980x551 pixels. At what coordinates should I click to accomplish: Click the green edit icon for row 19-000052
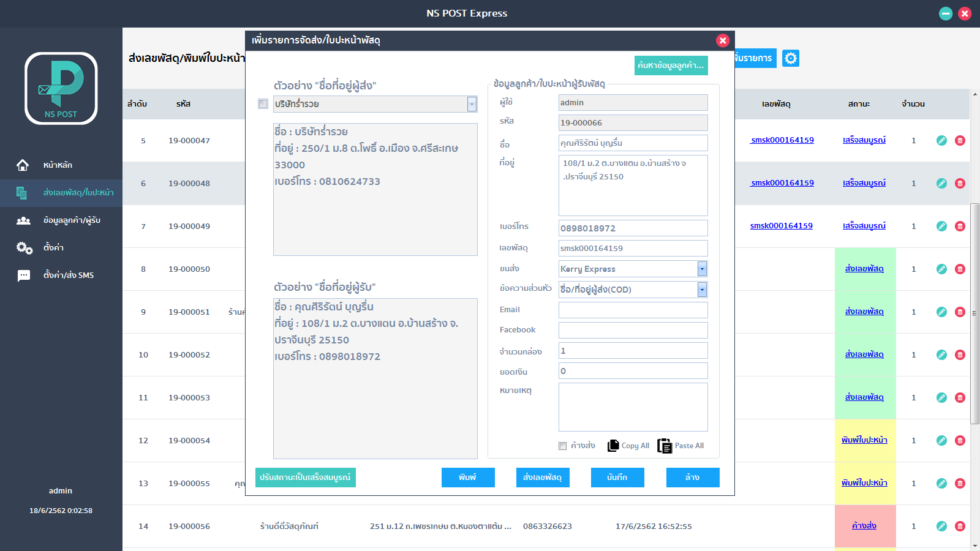[x=941, y=354]
